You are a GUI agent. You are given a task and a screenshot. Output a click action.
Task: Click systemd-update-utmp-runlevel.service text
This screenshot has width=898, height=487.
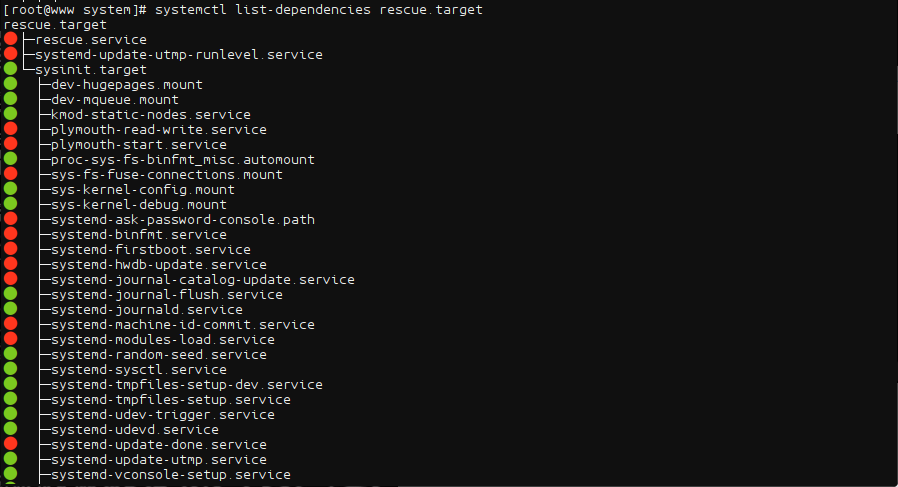click(179, 55)
